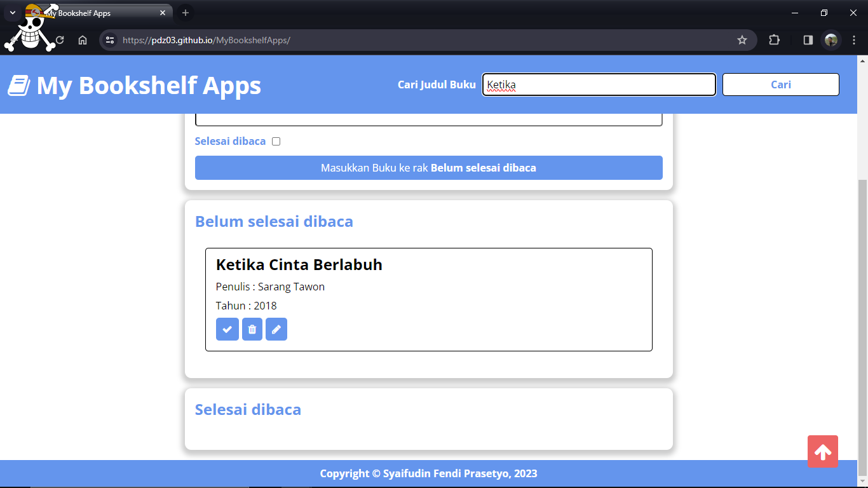Click the Selesai dibaca shelf heading
Viewport: 868px width, 488px height.
click(x=248, y=409)
